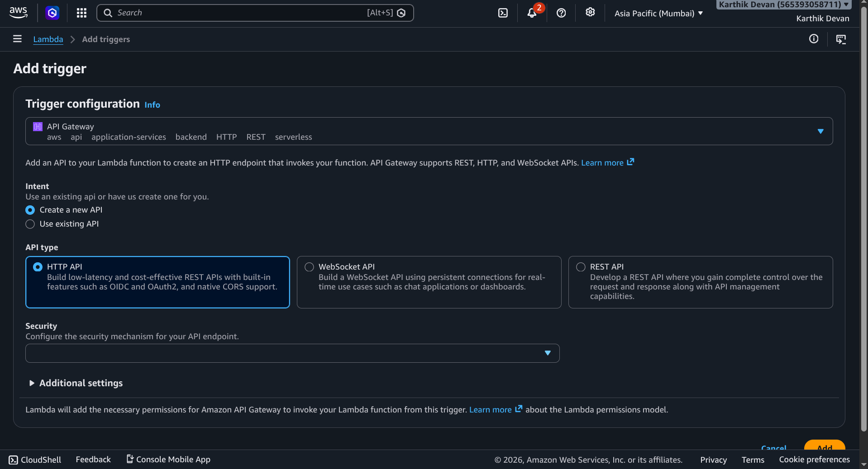Screen dimensions: 868x469
Task: Choose WebSocket API type
Action: point(429,282)
